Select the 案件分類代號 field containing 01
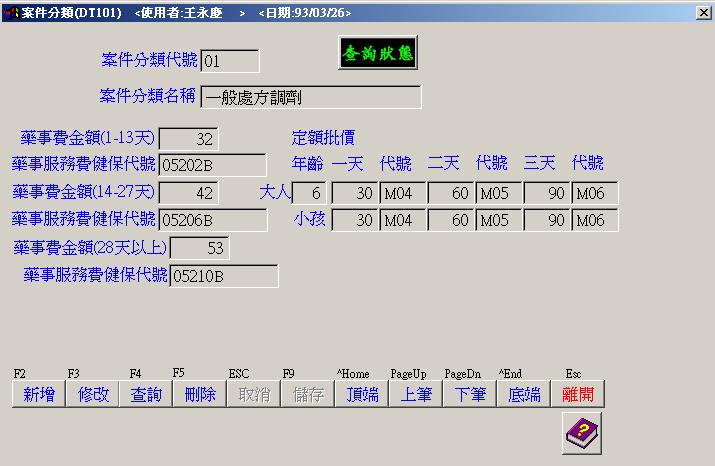Image resolution: width=715 pixels, height=466 pixels. point(230,62)
